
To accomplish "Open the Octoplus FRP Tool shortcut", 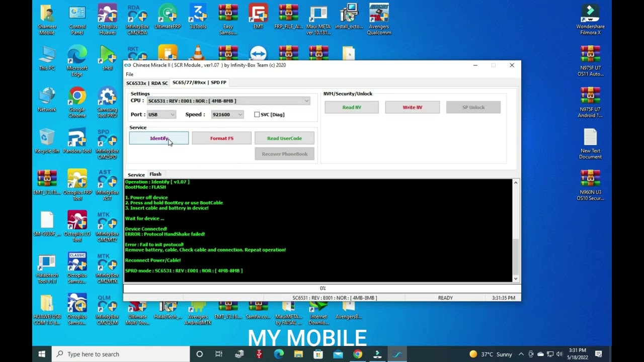I will pyautogui.click(x=77, y=185).
